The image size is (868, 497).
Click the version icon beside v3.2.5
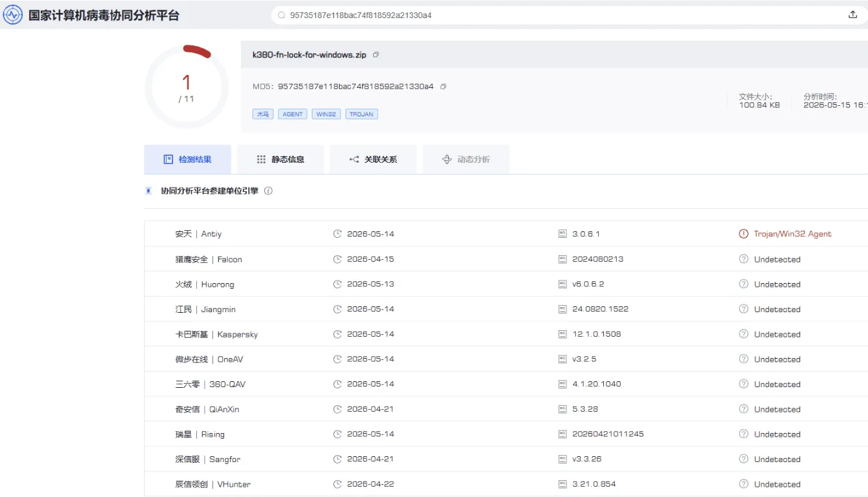click(x=563, y=359)
